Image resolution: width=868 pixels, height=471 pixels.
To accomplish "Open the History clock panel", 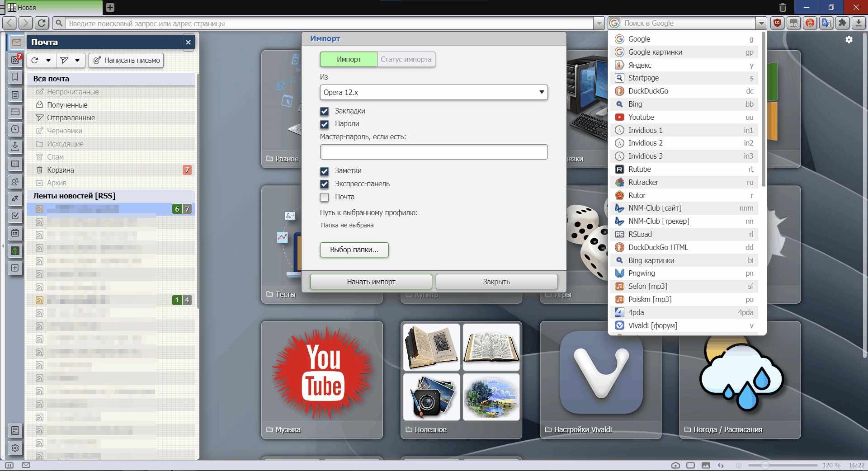I will (15, 129).
